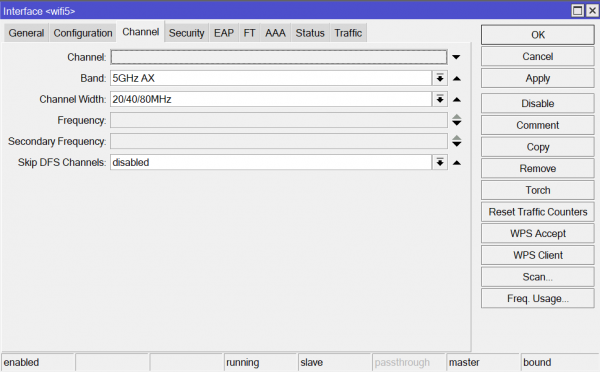Expand the Secondary Frequency down arrow
The image size is (600, 372).
(457, 144)
